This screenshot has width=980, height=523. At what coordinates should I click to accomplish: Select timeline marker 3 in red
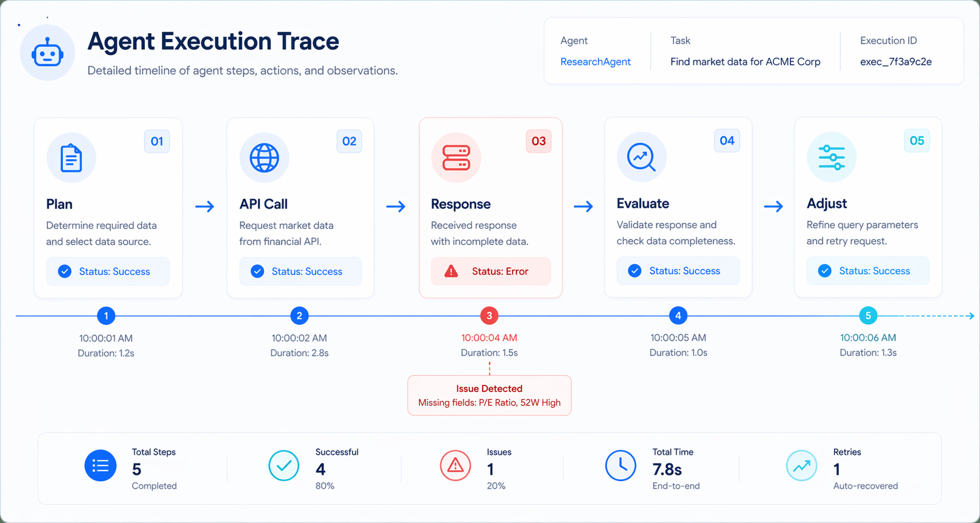pos(489,316)
